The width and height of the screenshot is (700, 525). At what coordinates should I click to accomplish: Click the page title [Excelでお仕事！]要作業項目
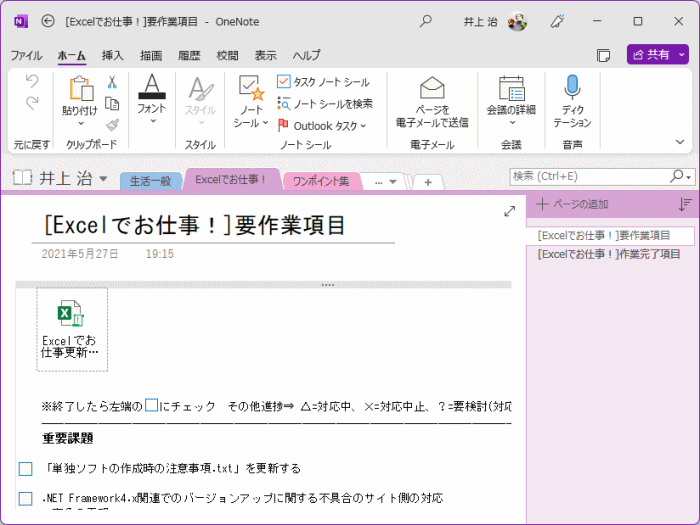pos(195,225)
